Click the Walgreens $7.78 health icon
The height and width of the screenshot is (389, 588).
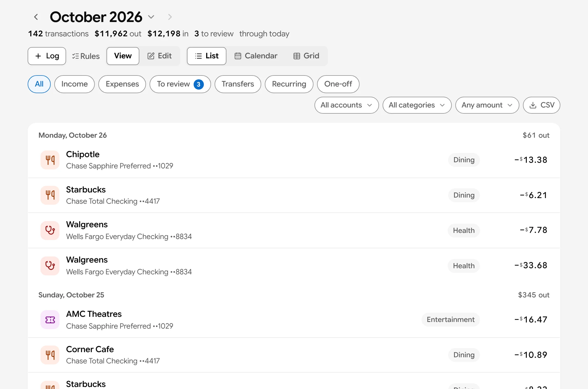[50, 231]
